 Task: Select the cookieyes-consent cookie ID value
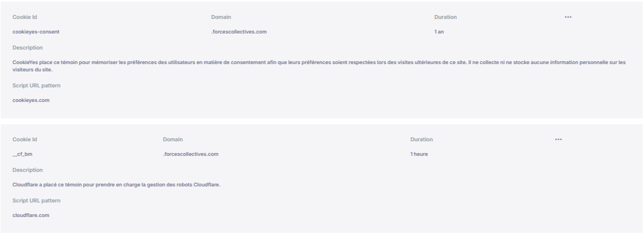(36, 32)
